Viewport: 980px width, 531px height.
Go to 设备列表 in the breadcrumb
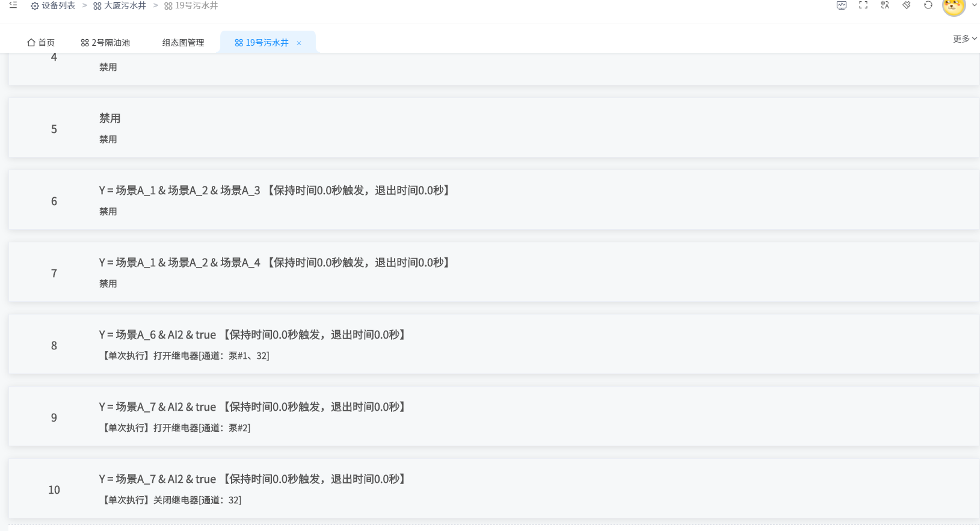[53, 5]
